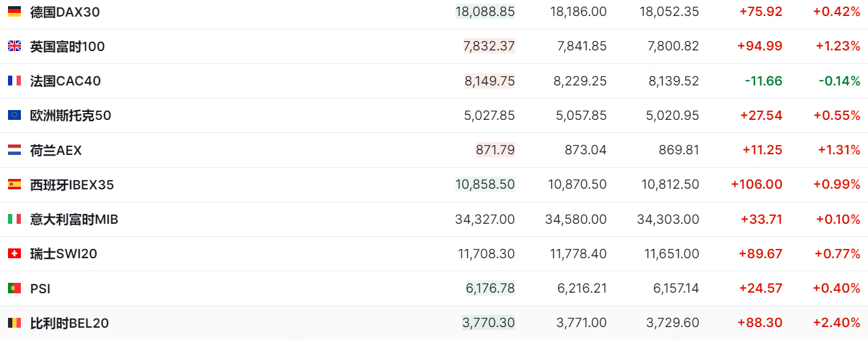Open the 德国DAX30 index link

click(65, 12)
